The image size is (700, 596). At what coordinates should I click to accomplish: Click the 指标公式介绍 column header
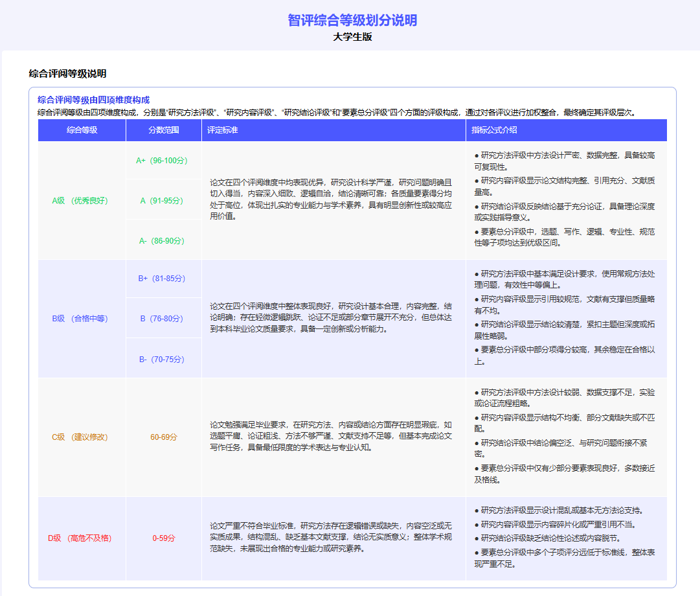click(566, 130)
